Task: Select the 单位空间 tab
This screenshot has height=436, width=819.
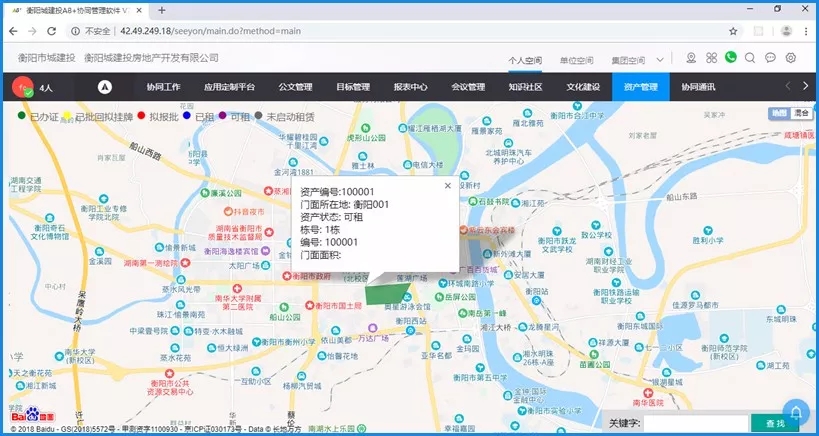Action: (x=577, y=60)
